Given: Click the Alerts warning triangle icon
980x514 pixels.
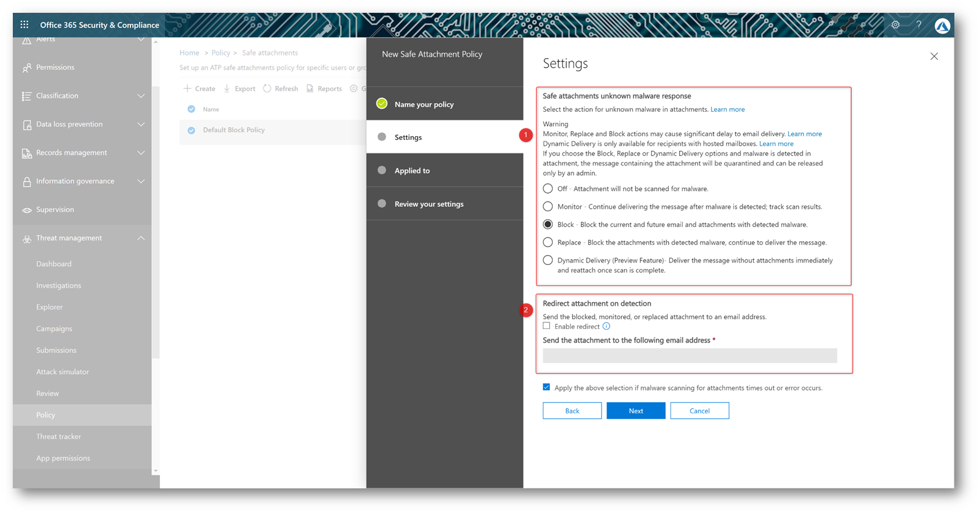Looking at the screenshot, I should click(26, 40).
